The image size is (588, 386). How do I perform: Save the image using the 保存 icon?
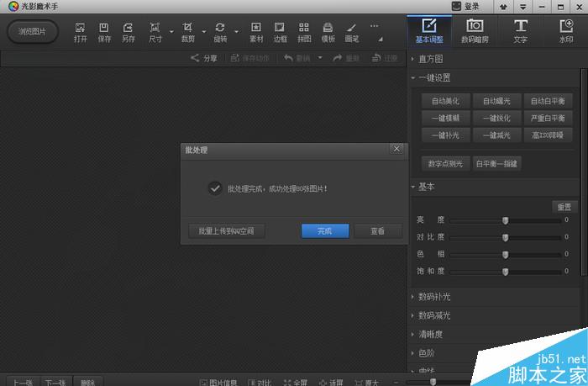104,33
